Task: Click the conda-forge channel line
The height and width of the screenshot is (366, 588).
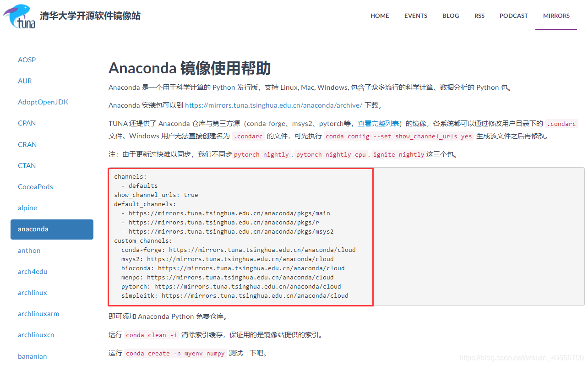Action: coord(239,250)
